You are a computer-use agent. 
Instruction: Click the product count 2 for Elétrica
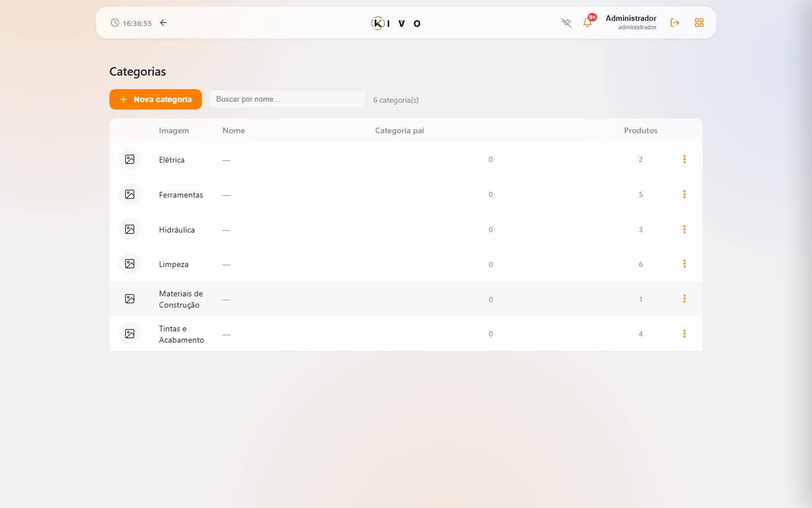coord(641,160)
